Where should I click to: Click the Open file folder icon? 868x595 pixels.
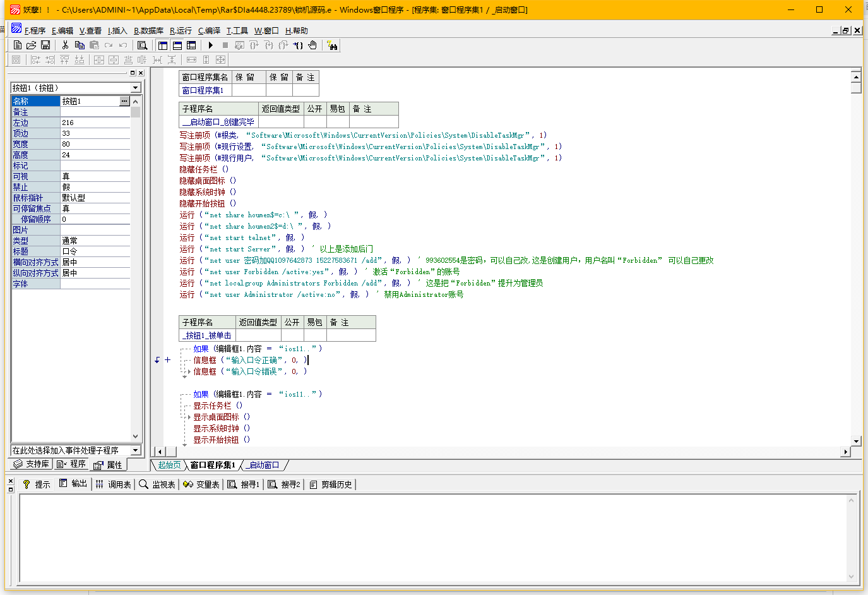31,45
